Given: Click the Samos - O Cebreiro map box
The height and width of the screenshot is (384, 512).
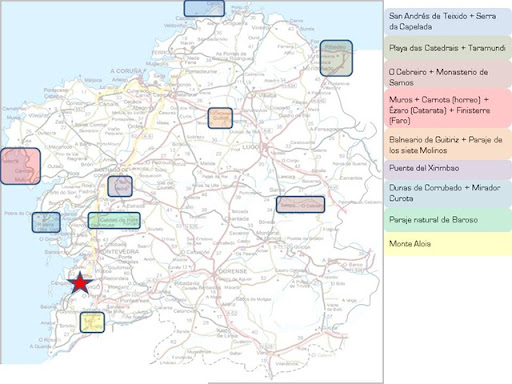Looking at the screenshot, I should [300, 204].
